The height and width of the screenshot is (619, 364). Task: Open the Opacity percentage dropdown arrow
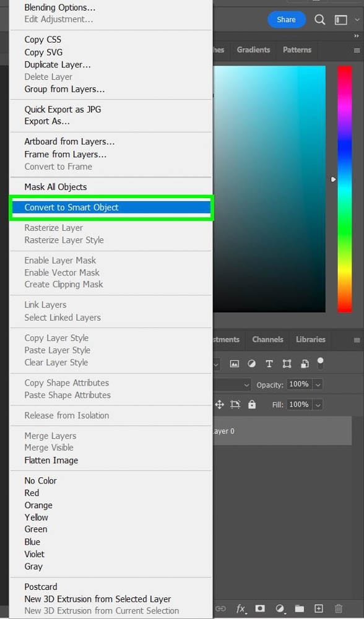318,384
